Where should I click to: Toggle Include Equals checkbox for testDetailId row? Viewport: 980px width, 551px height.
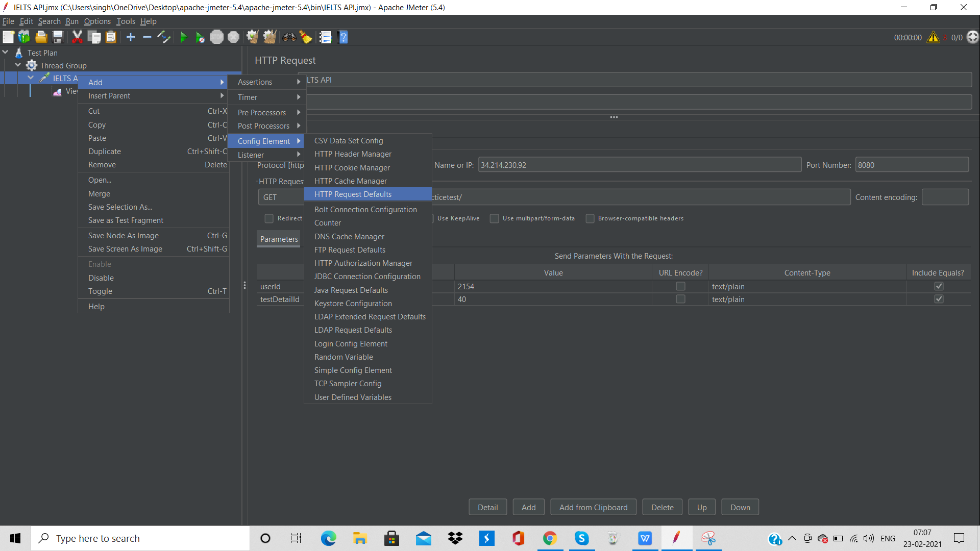point(939,299)
